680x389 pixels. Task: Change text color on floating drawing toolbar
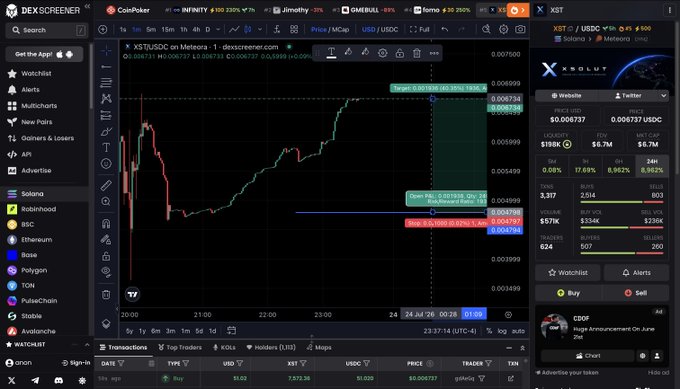point(331,53)
